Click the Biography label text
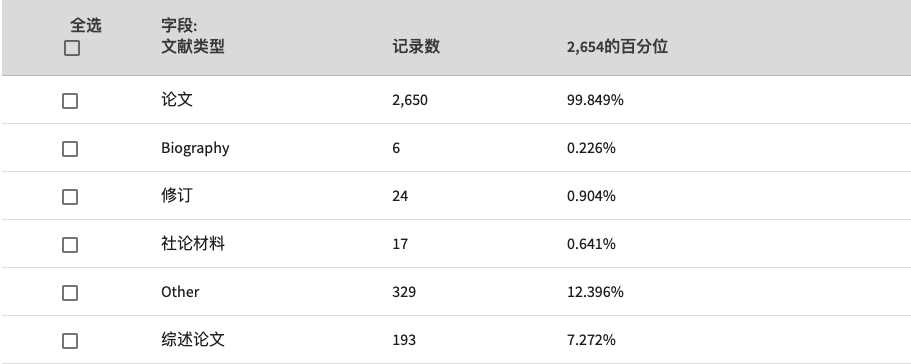 pyautogui.click(x=195, y=149)
